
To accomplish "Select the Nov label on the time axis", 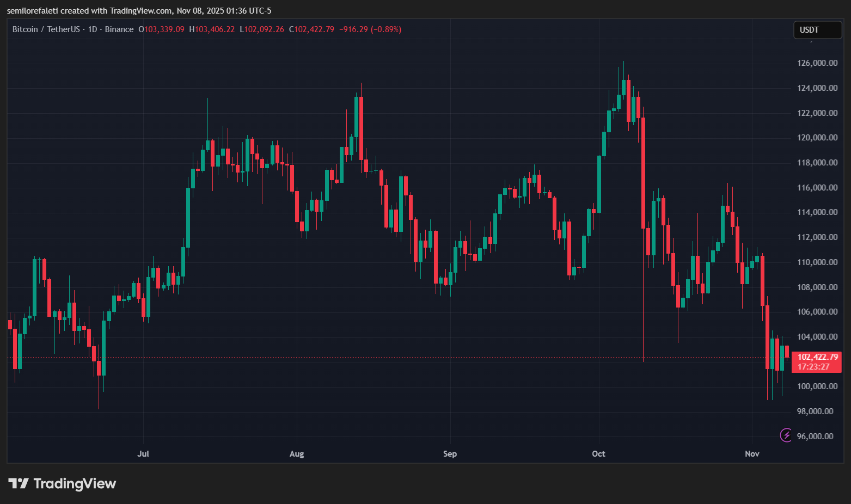I will click(751, 453).
